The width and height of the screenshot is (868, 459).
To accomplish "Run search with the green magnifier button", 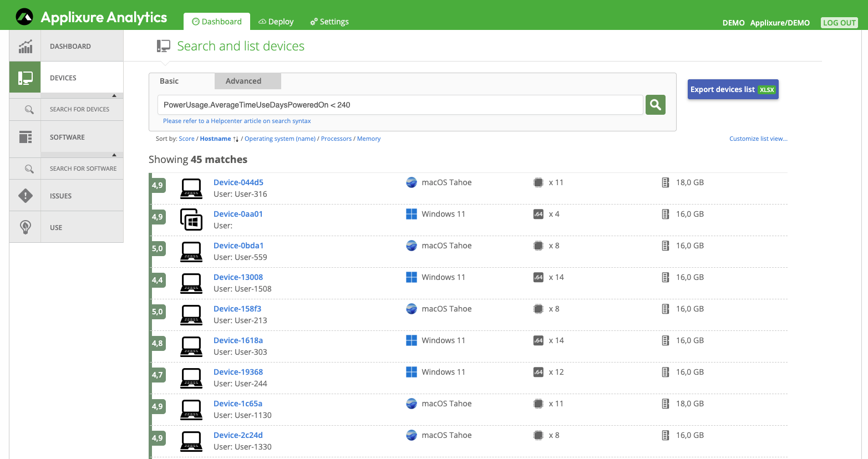I will coord(656,105).
